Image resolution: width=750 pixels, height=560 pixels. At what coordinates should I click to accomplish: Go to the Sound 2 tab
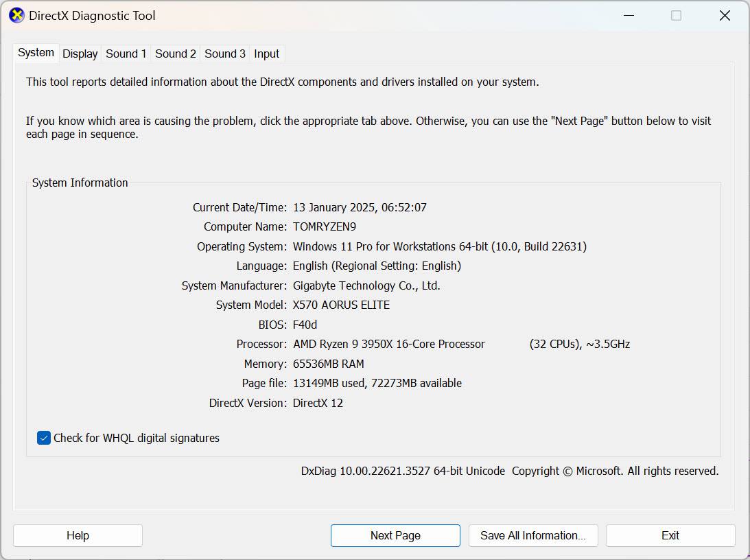175,54
